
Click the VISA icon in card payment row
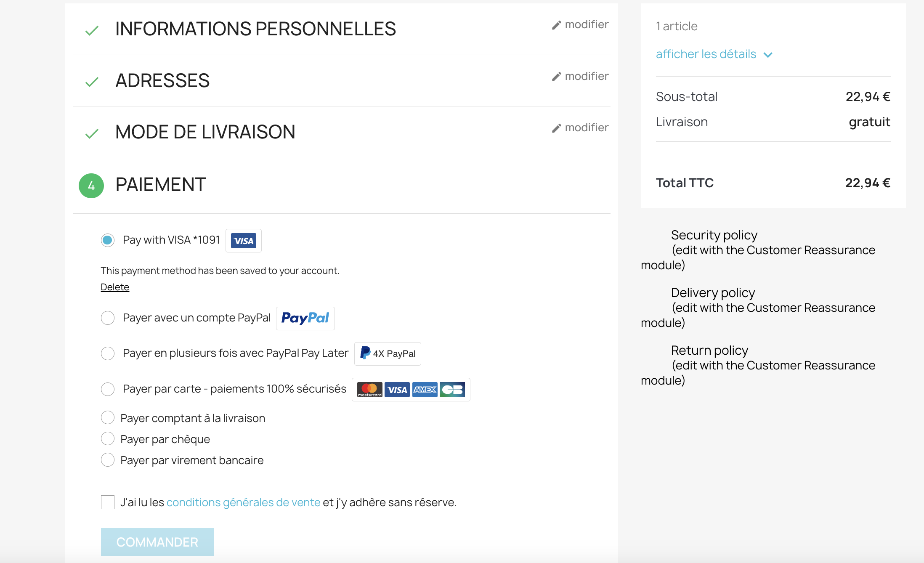click(397, 389)
